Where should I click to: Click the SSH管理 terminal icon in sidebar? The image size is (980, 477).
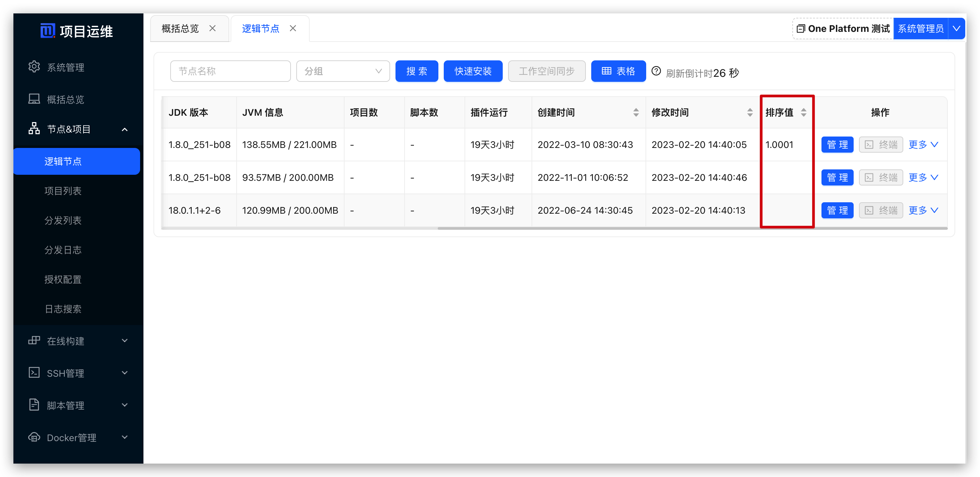pos(34,372)
